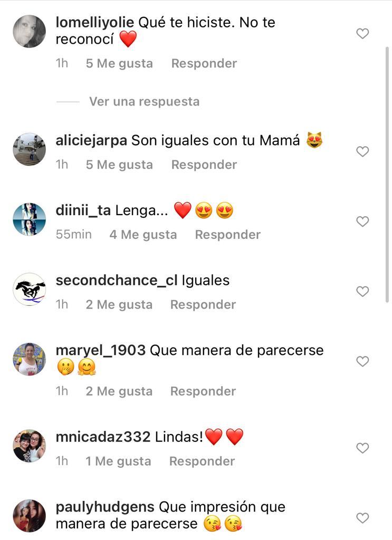392x540 pixels.
Task: Open lomelliyolie's profile picture
Action: tap(29, 31)
